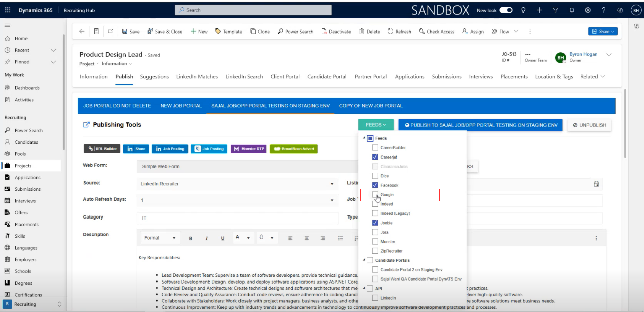Viewport: 644px width, 312px height.
Task: Open record in new window icon
Action: click(110, 31)
